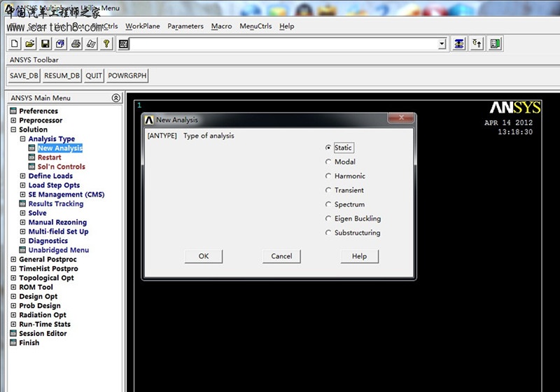The width and height of the screenshot is (560, 392).
Task: Expand the Define Loads tree node
Action: (x=22, y=176)
